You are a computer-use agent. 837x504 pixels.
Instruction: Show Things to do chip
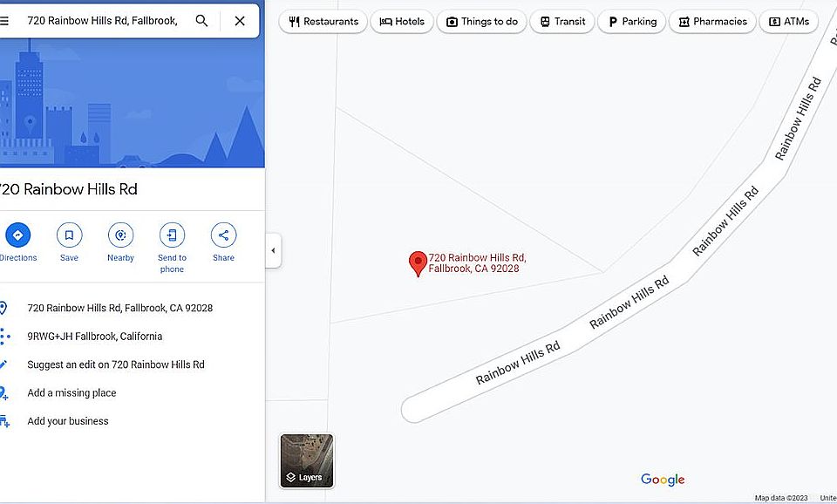[481, 21]
